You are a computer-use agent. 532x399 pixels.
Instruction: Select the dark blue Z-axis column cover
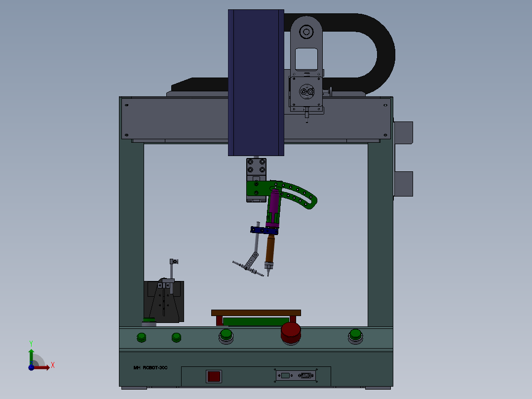[x=256, y=82]
